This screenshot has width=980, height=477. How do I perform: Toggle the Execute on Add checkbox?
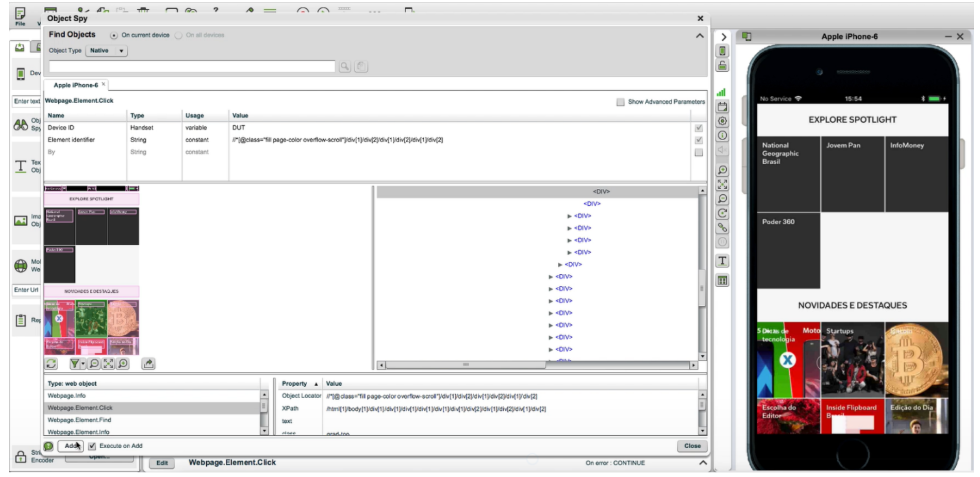coord(92,446)
